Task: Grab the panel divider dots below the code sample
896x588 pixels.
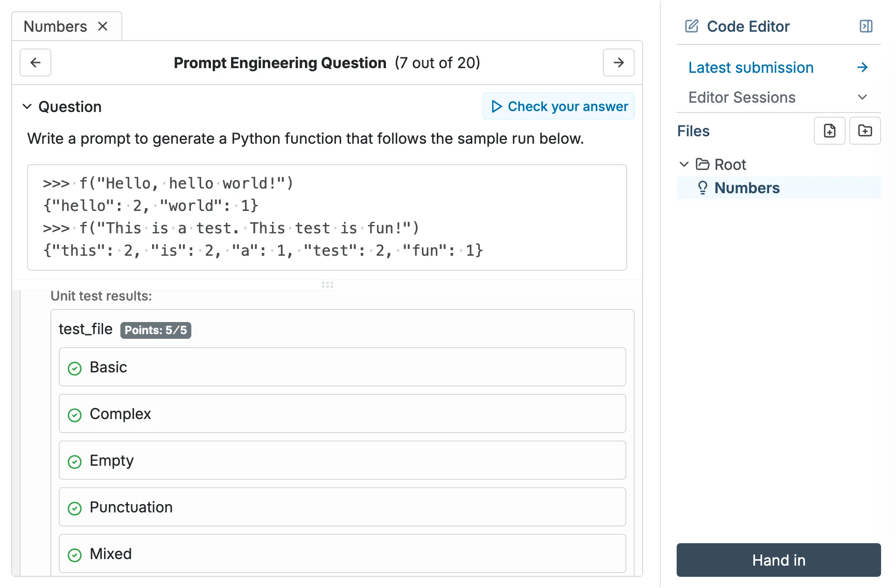Action: tap(328, 285)
